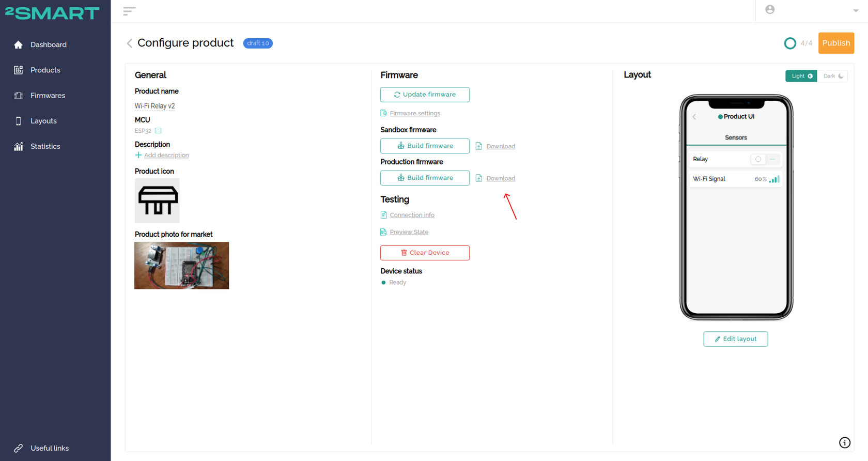Open the Preview State link
The image size is (868, 461).
tap(409, 232)
